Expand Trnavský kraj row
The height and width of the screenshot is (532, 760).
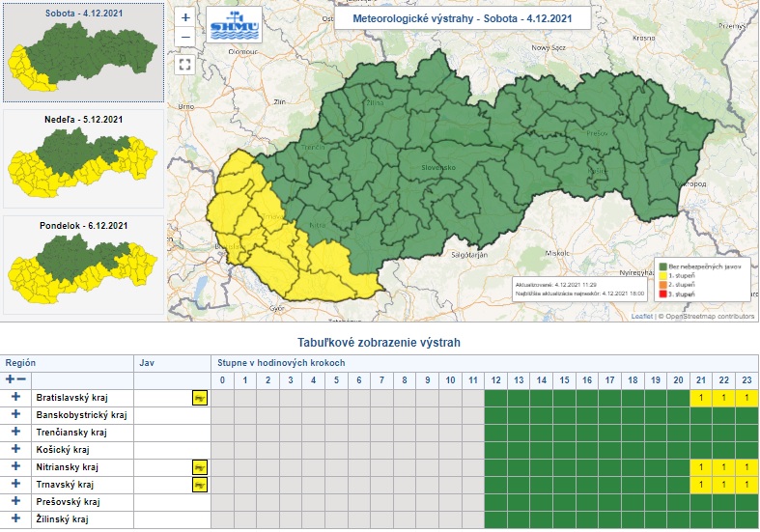[x=16, y=484]
